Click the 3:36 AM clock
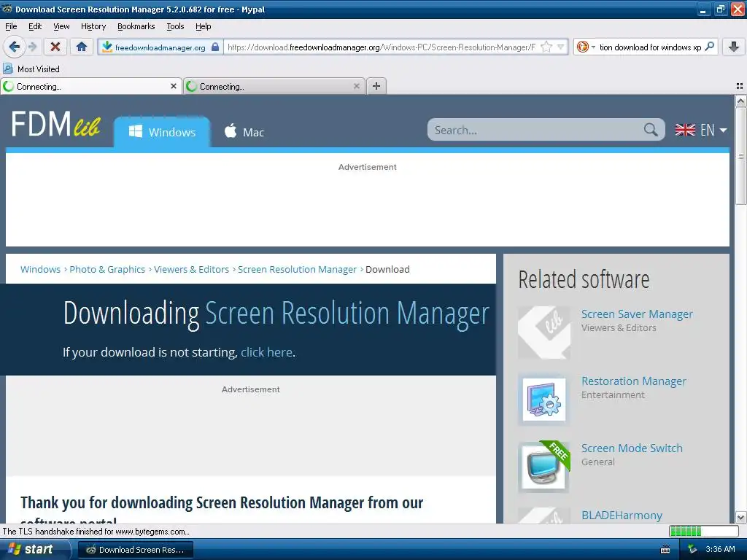 (720, 549)
